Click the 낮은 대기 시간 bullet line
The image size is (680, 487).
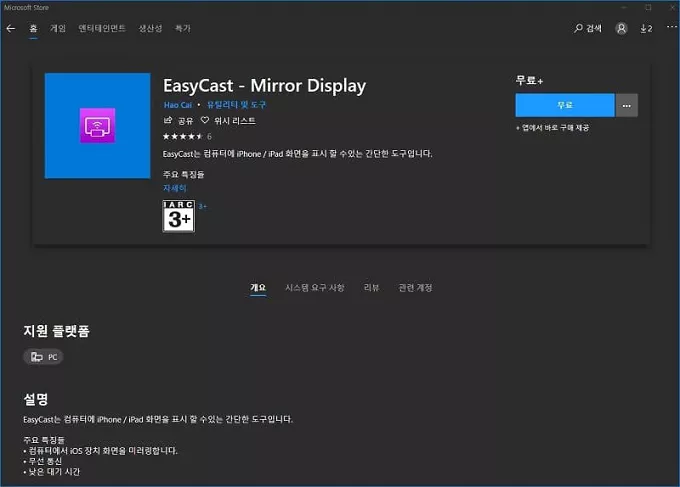coord(52,471)
